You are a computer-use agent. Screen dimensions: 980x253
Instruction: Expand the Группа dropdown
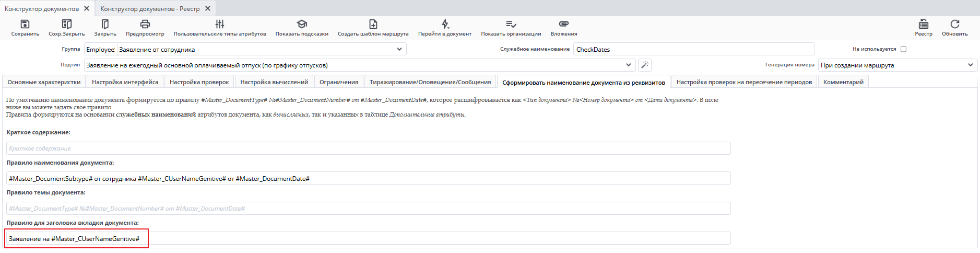[x=399, y=49]
